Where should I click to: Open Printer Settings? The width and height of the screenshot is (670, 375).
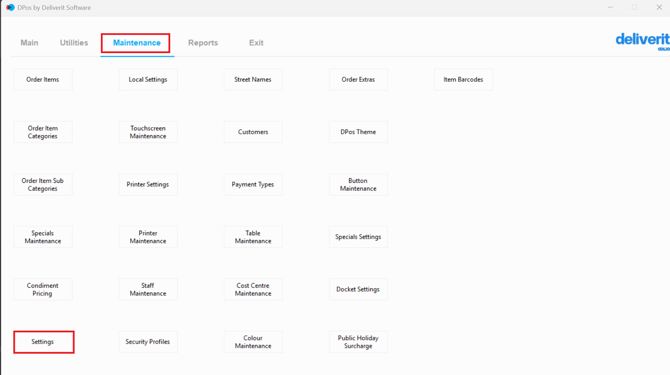tap(148, 185)
